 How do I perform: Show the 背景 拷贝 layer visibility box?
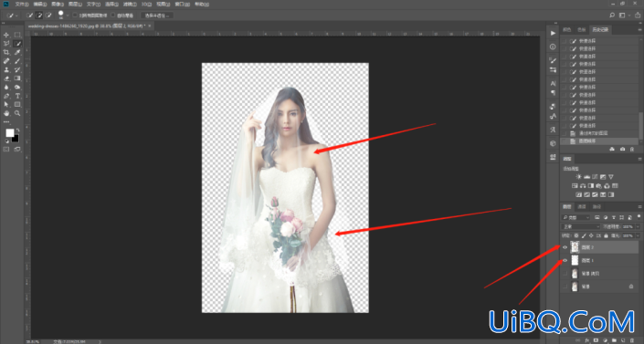tap(565, 274)
